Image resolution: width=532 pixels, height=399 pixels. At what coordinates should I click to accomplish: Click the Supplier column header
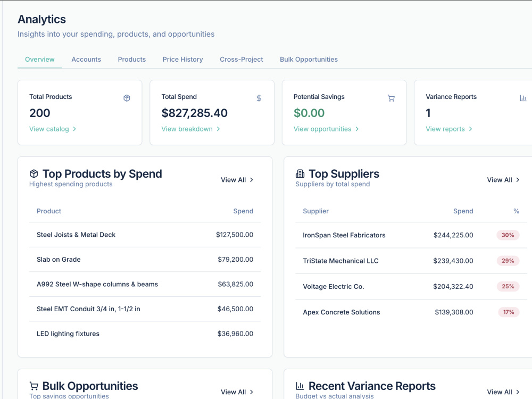pos(315,211)
